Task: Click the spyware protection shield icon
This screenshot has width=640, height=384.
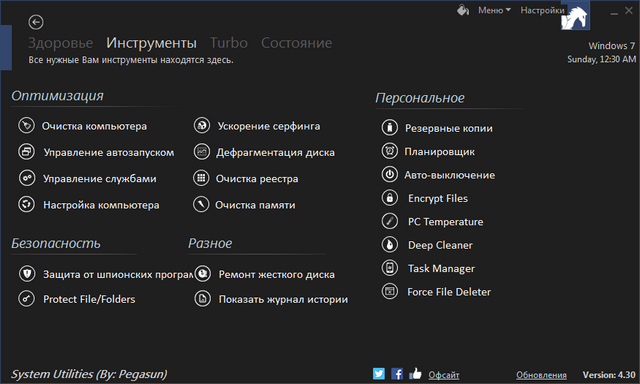Action: pos(27,273)
